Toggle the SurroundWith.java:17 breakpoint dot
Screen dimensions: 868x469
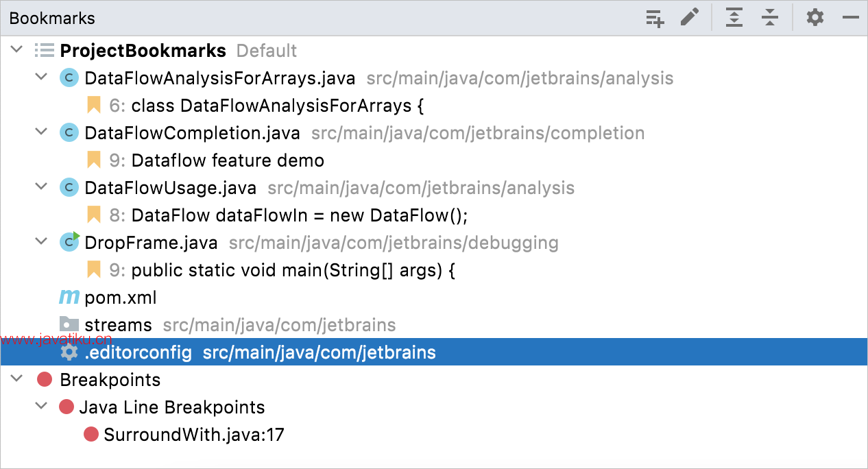pos(91,435)
